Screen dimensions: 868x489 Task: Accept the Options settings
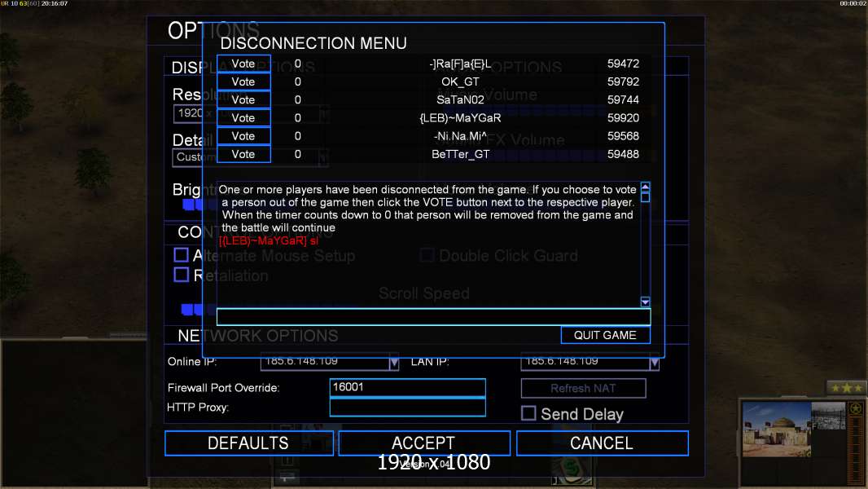pyautogui.click(x=423, y=443)
